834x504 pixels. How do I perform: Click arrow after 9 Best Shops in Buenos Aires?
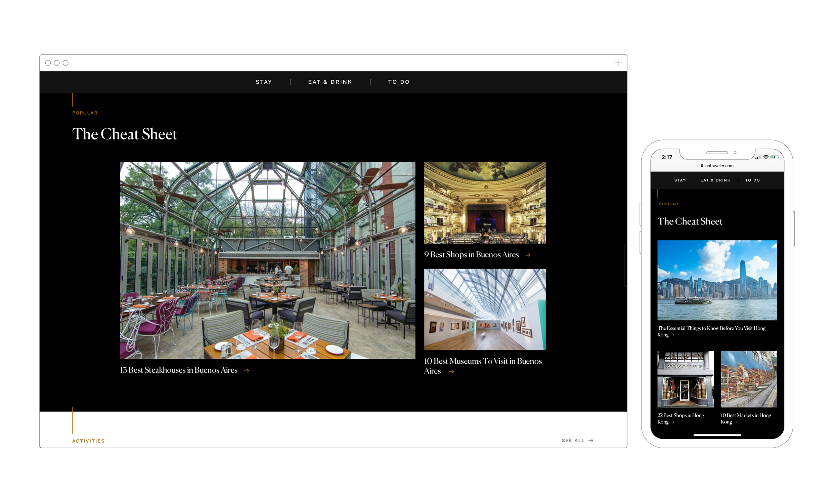(528, 255)
